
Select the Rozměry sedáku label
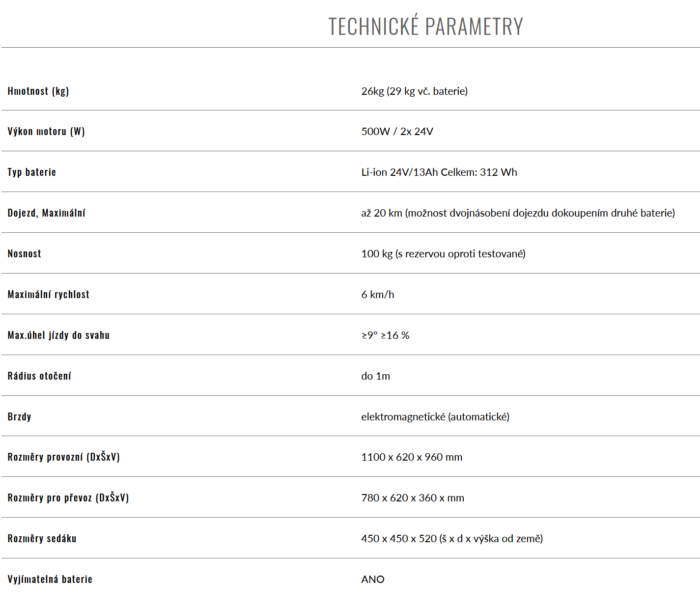42,539
